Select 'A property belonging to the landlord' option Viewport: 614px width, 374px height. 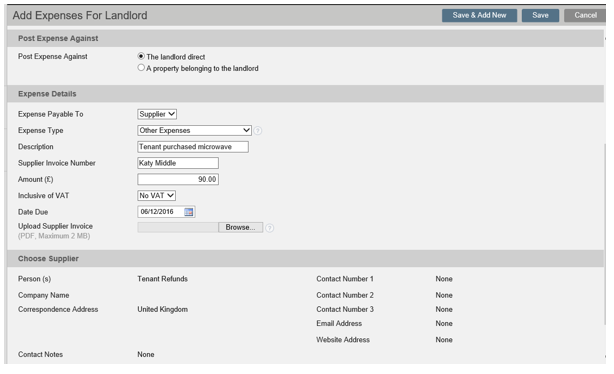click(x=141, y=68)
